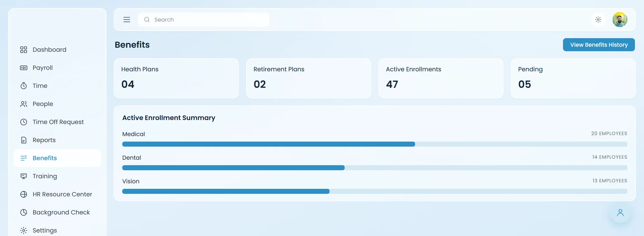Open the Reports document icon
The width and height of the screenshot is (644, 236).
click(x=23, y=140)
